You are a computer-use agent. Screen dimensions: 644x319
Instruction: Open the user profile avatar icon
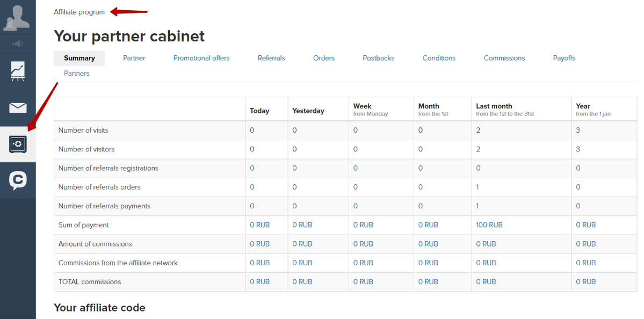tap(17, 17)
